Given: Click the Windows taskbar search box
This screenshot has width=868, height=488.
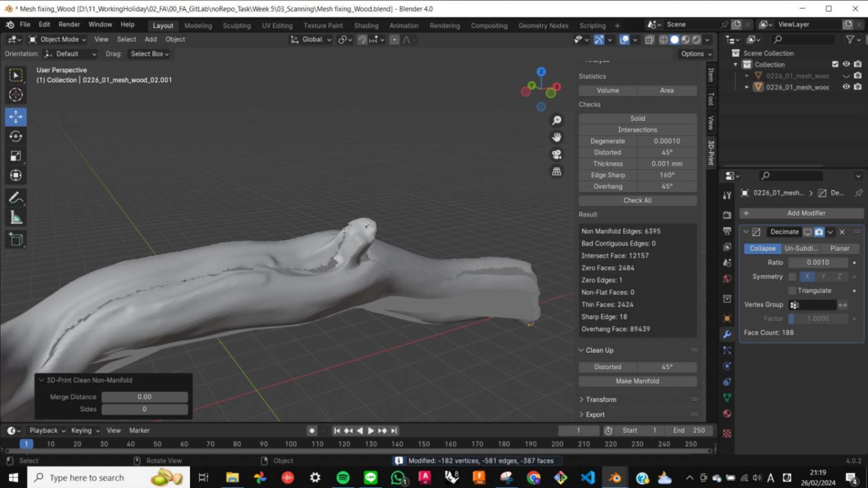Looking at the screenshot, I should 108,477.
